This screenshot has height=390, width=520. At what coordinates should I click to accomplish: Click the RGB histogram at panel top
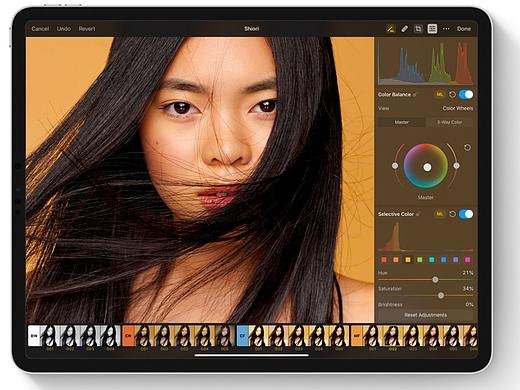pyautogui.click(x=426, y=62)
